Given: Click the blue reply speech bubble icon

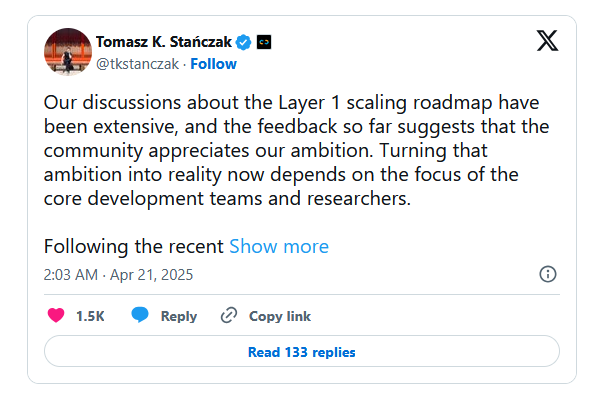Looking at the screenshot, I should click(x=140, y=315).
